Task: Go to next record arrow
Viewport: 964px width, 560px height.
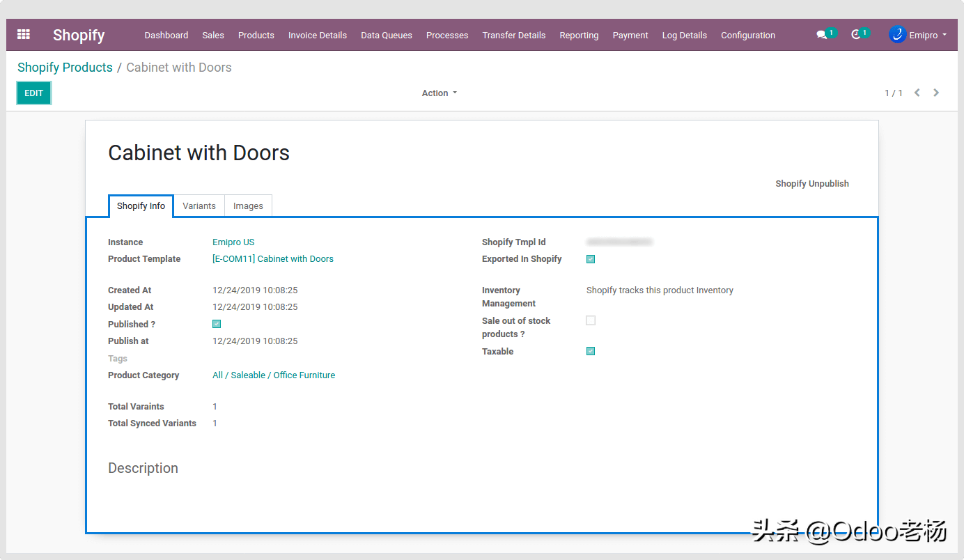Action: click(x=936, y=93)
